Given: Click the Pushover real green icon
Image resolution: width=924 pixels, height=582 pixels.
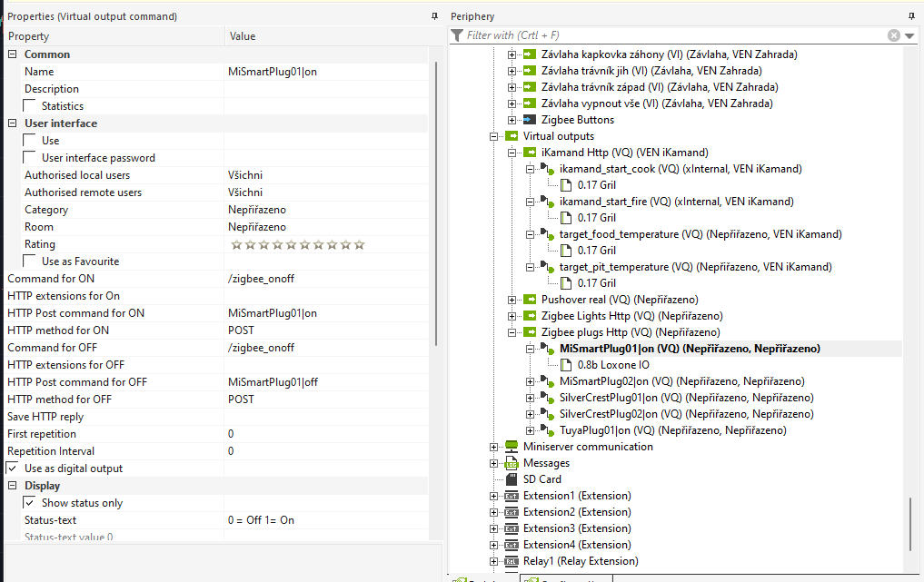Looking at the screenshot, I should (x=530, y=300).
